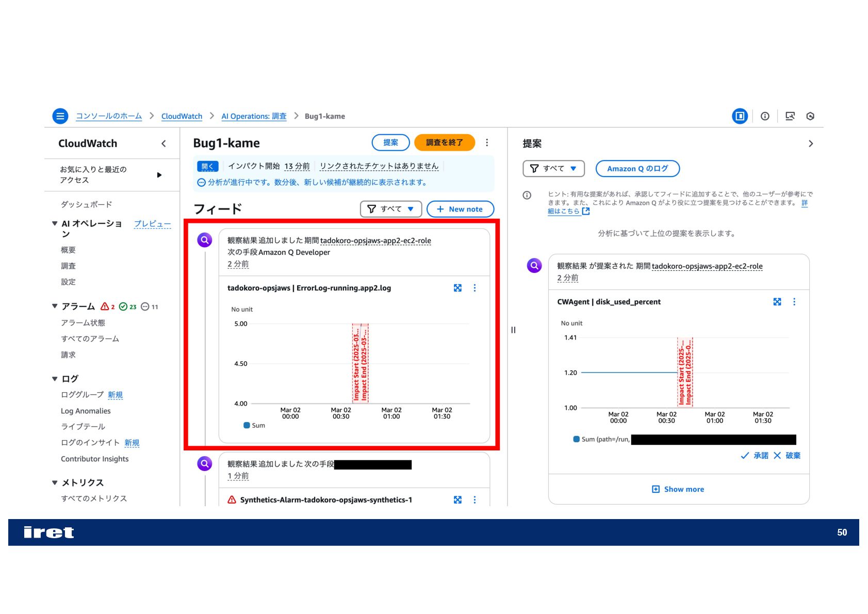Click the panel divider resize handle
Screen dimensions: 868x614
(513, 330)
